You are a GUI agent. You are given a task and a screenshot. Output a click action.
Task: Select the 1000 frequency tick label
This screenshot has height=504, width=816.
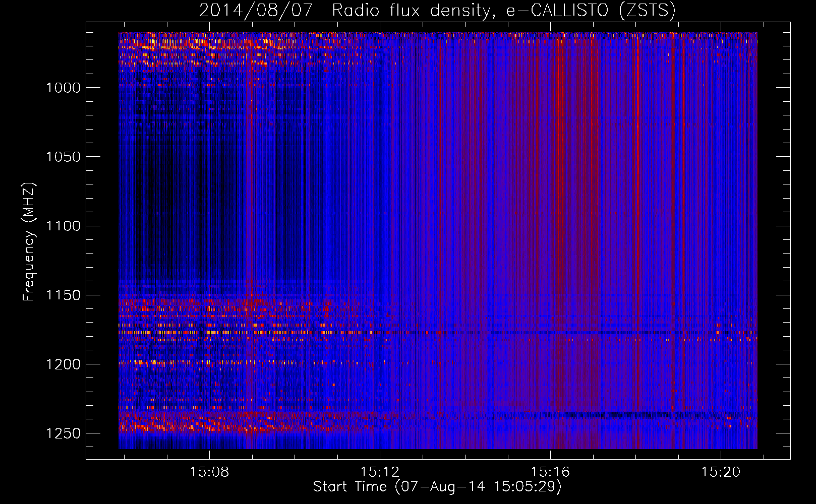(63, 88)
